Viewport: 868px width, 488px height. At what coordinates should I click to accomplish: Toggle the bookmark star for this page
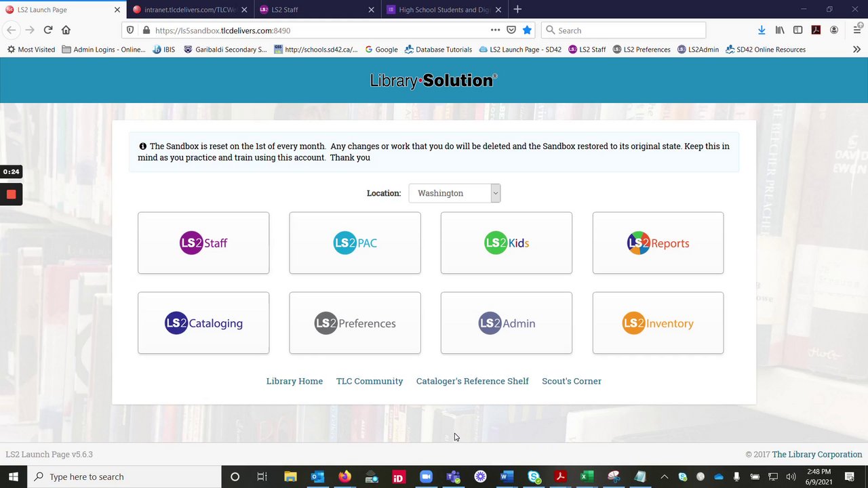527,30
